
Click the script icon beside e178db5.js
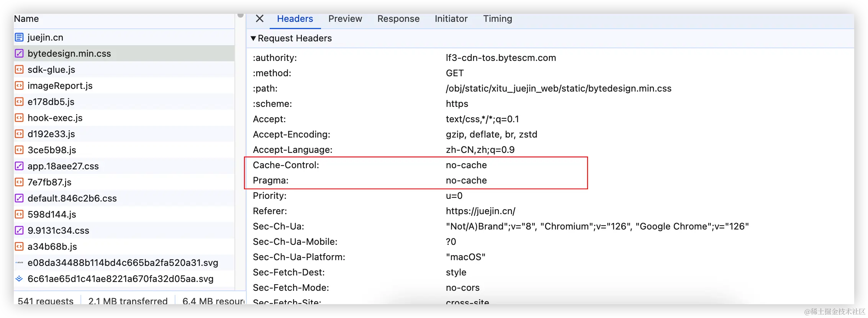click(19, 102)
